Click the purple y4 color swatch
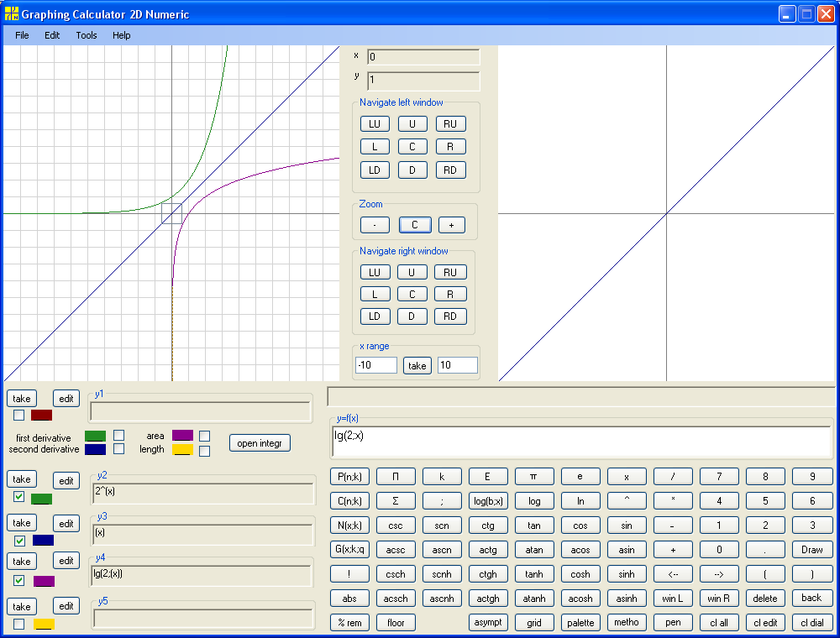This screenshot has width=840, height=638. (x=44, y=581)
